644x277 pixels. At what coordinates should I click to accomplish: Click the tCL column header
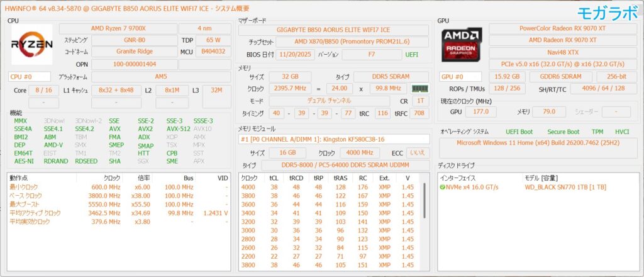point(274,178)
